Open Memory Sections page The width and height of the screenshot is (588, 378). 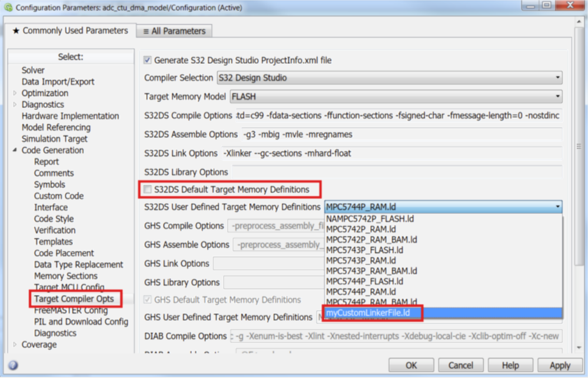click(65, 276)
